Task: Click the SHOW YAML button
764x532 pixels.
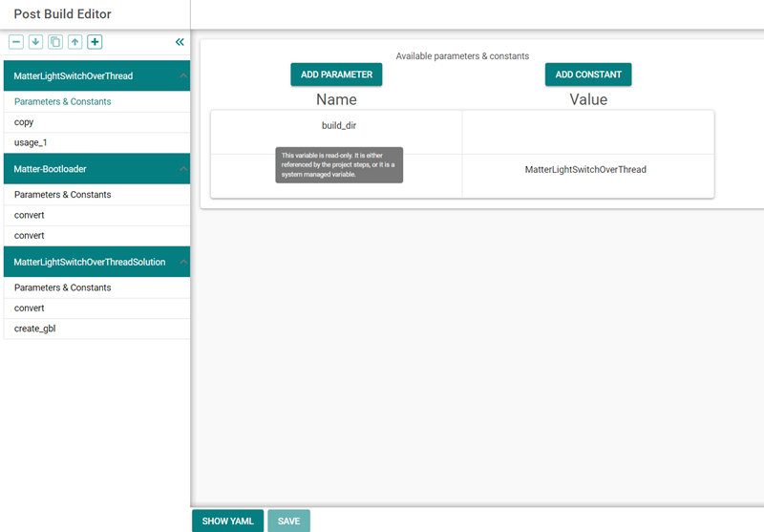Action: (227, 521)
